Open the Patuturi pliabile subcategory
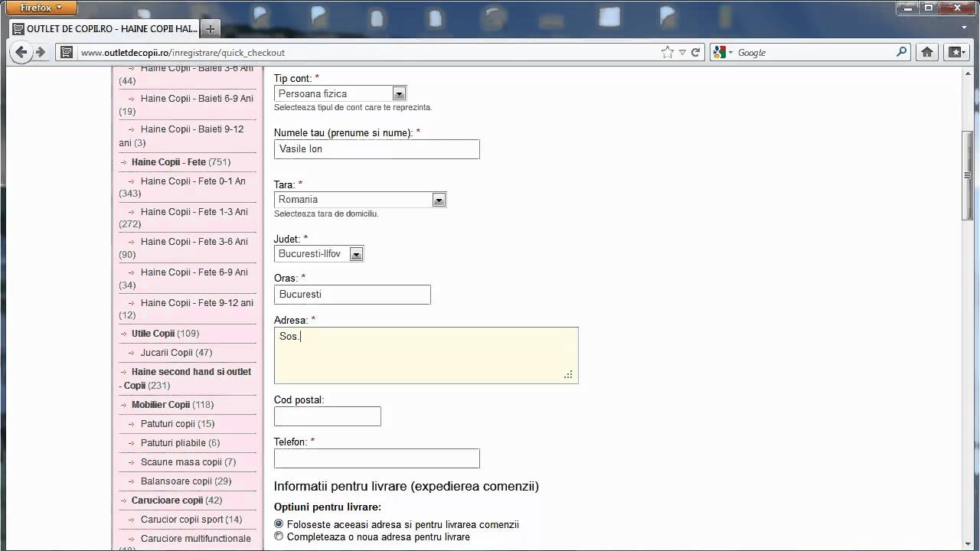 click(173, 443)
